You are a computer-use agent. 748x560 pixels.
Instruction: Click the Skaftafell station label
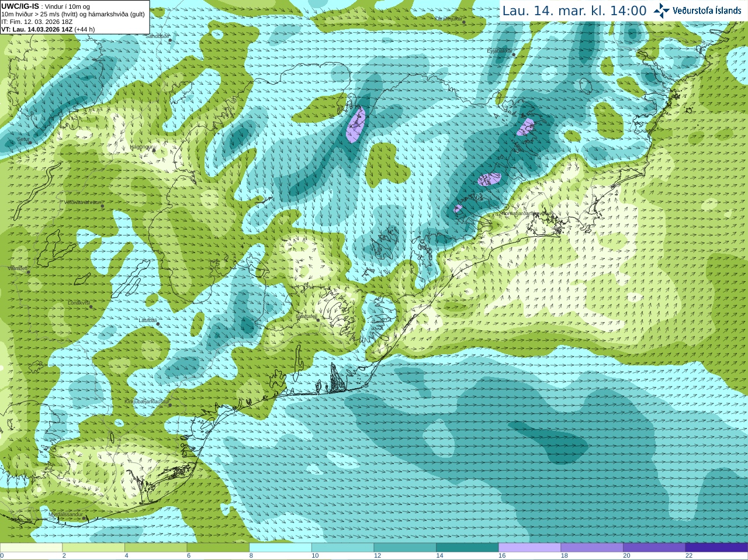(306, 316)
